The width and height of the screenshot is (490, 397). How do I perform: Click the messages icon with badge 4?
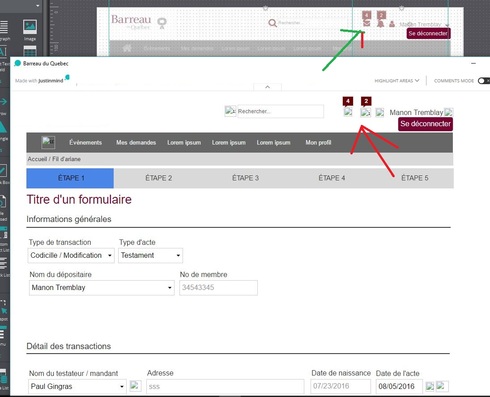coord(348,112)
